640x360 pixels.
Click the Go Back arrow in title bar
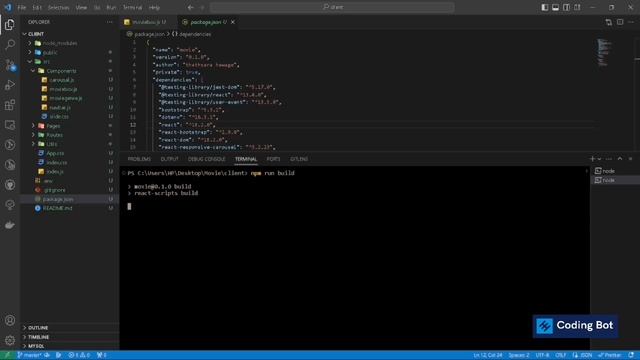coord(191,7)
